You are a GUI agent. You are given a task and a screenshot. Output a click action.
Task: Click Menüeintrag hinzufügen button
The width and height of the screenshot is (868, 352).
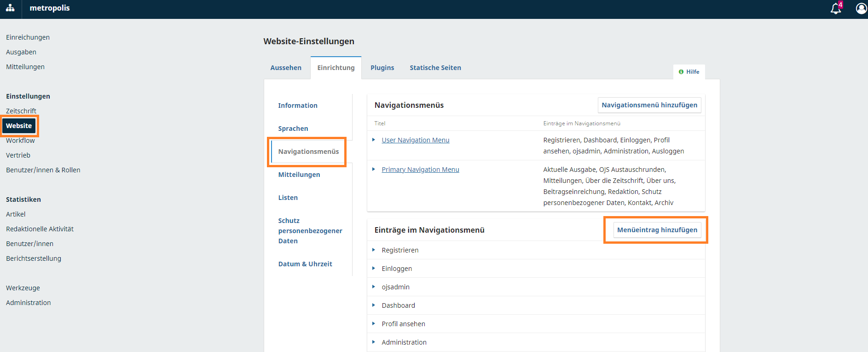[657, 230]
